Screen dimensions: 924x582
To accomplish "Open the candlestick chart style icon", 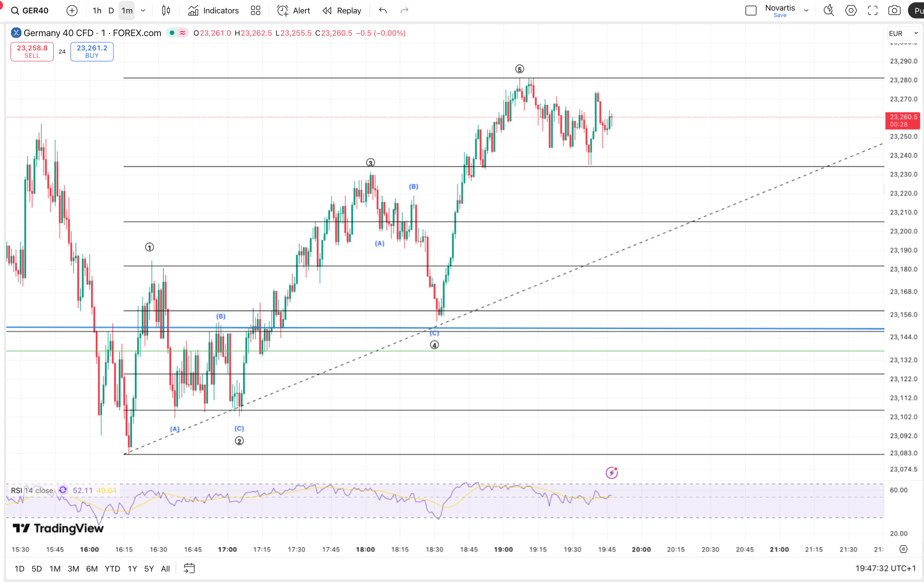I will (166, 10).
